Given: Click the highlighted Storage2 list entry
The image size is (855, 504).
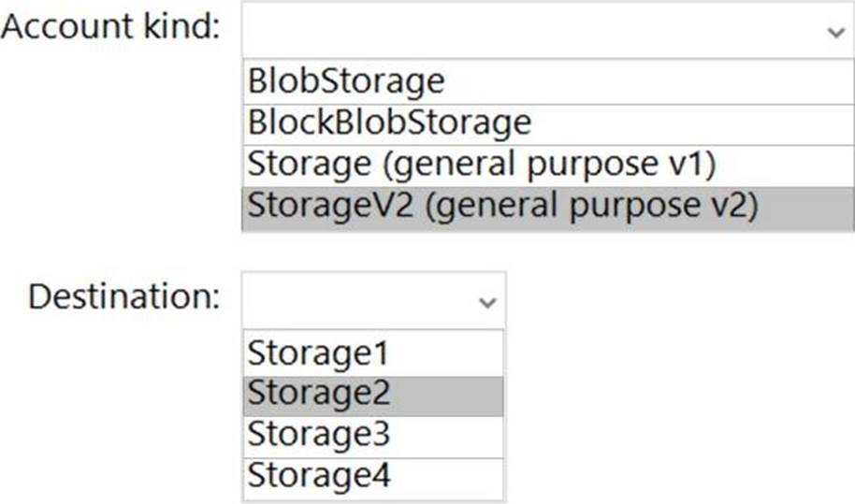Looking at the screenshot, I should click(x=318, y=395).
